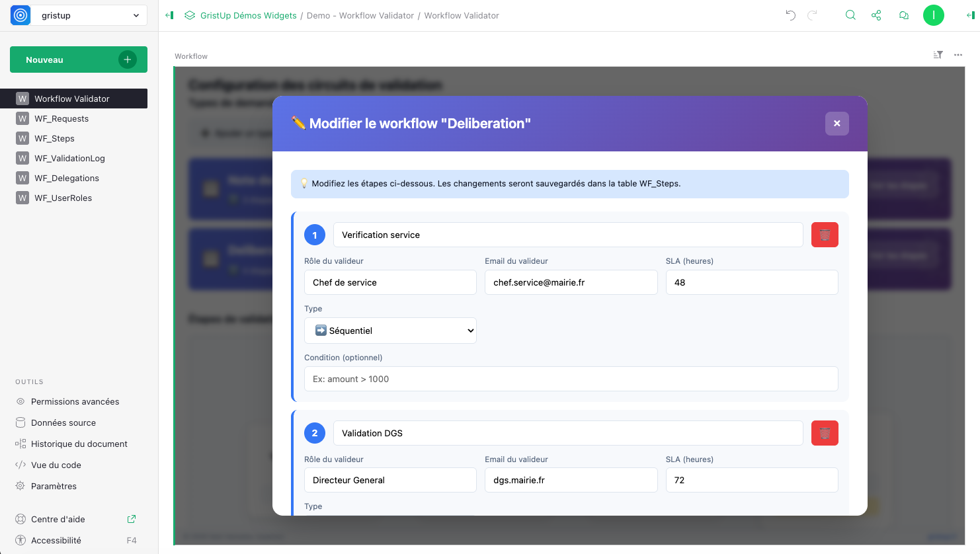The height and width of the screenshot is (554, 980).
Task: Open the Séquentiel type dropdown
Action: 390,331
